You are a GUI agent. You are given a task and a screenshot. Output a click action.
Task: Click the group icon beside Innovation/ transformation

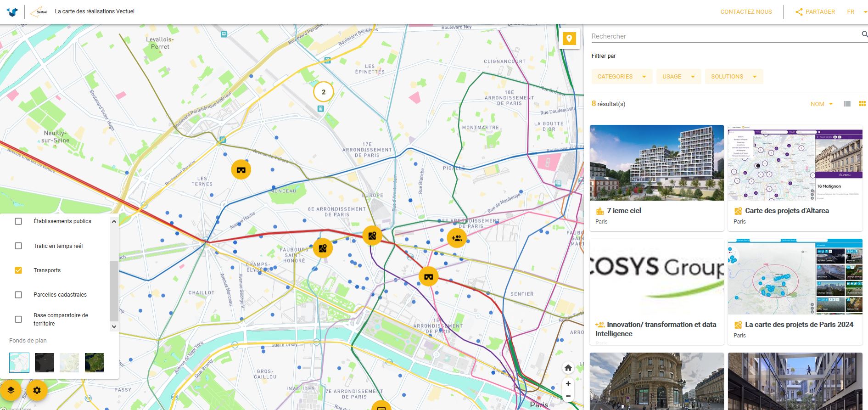coord(599,325)
